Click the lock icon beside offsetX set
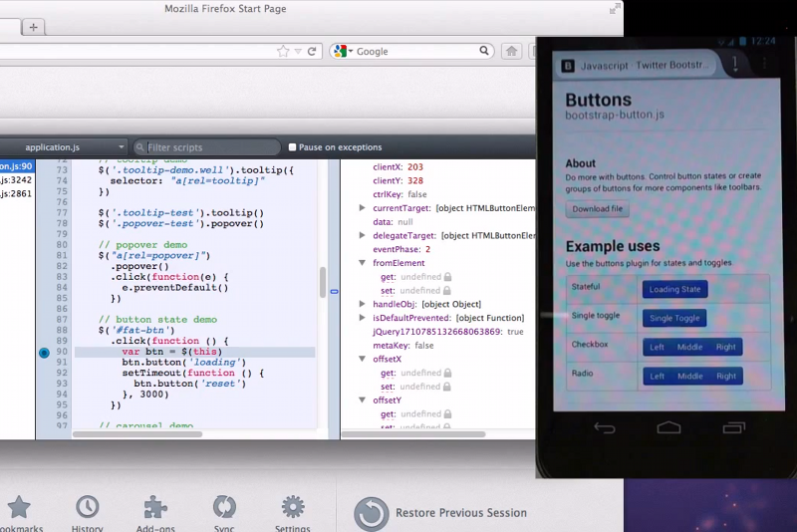The height and width of the screenshot is (532, 797). 447,387
